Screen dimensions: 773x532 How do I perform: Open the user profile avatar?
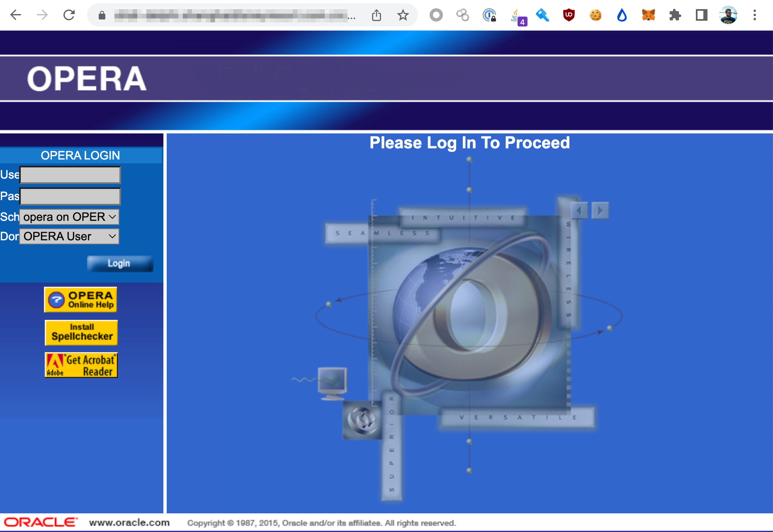click(728, 15)
